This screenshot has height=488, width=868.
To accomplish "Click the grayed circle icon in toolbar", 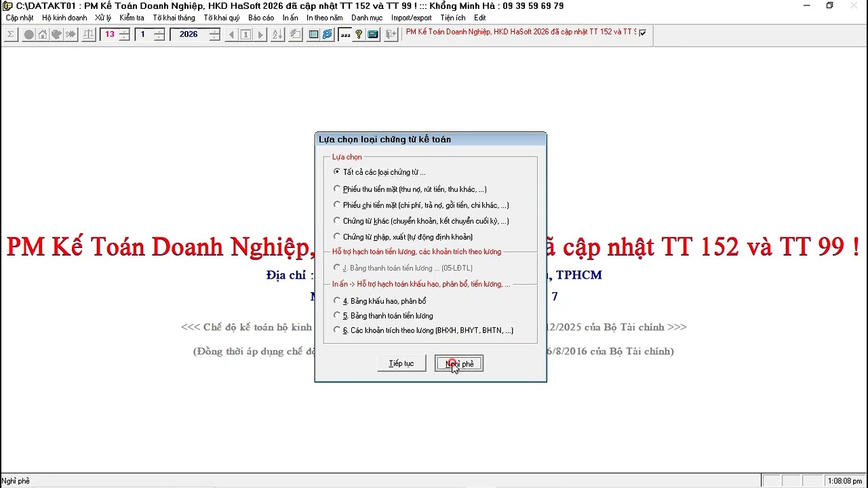I will 29,35.
